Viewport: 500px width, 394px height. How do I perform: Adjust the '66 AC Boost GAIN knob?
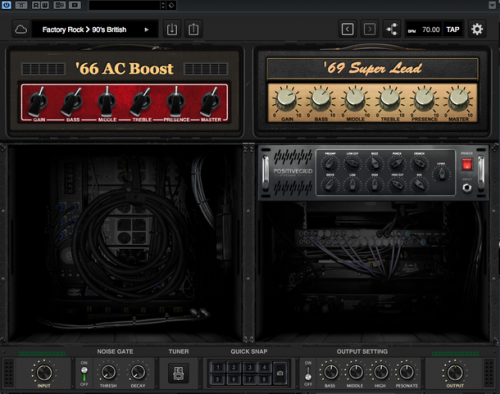click(x=38, y=101)
